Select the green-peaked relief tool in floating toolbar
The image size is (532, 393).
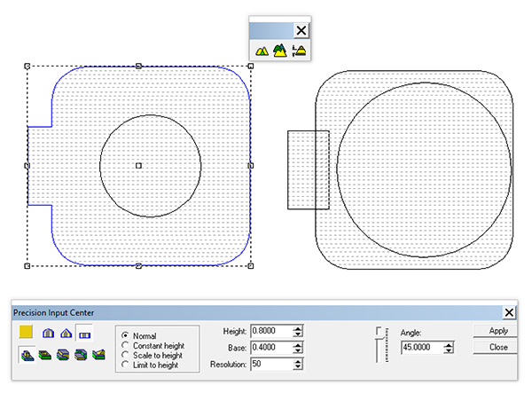[280, 51]
